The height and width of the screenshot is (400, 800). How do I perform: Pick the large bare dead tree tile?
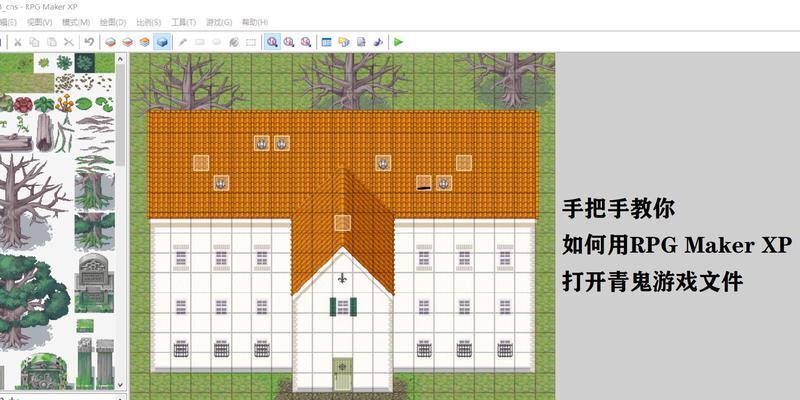31,202
